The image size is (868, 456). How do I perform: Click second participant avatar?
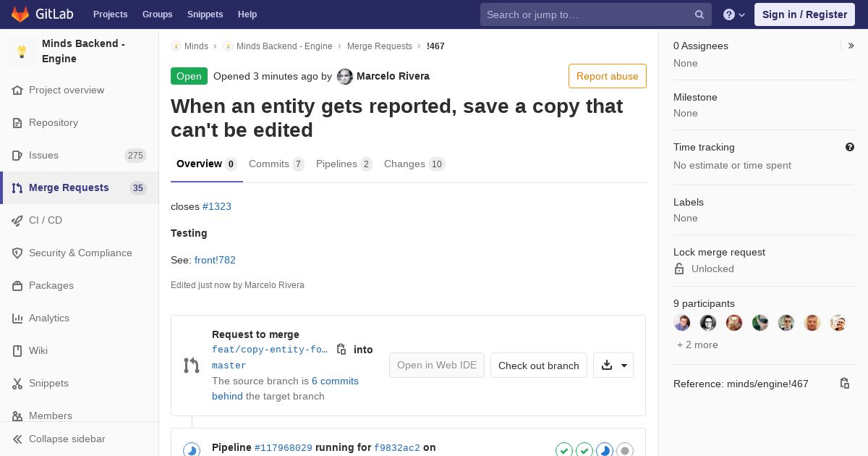pos(708,323)
